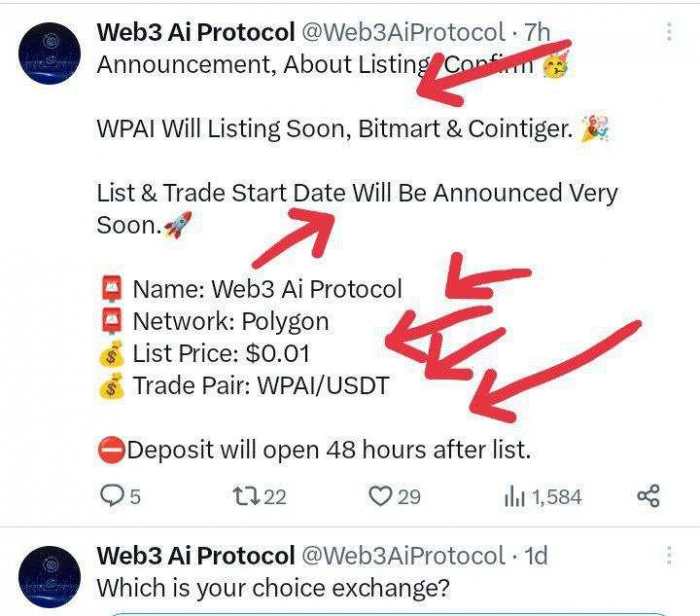Open Web3 Ai Protocol name in second tweet
700x616 pixels.
[x=196, y=556]
